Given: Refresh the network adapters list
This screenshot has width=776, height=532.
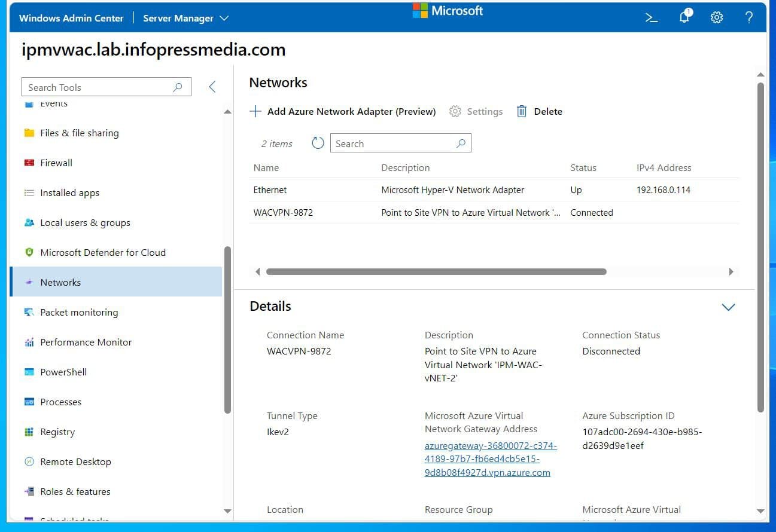Looking at the screenshot, I should tap(317, 143).
